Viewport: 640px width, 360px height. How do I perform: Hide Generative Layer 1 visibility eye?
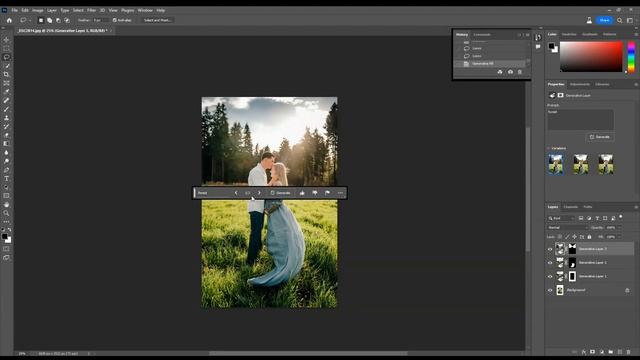(x=550, y=276)
